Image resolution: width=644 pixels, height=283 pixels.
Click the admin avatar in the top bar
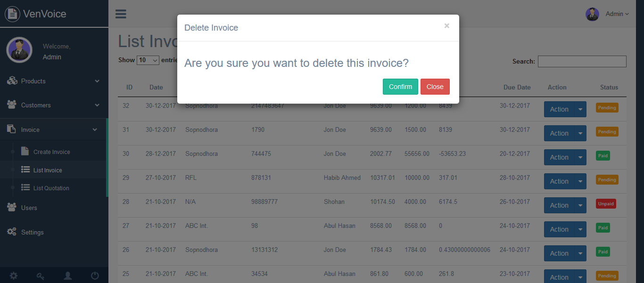pos(592,14)
